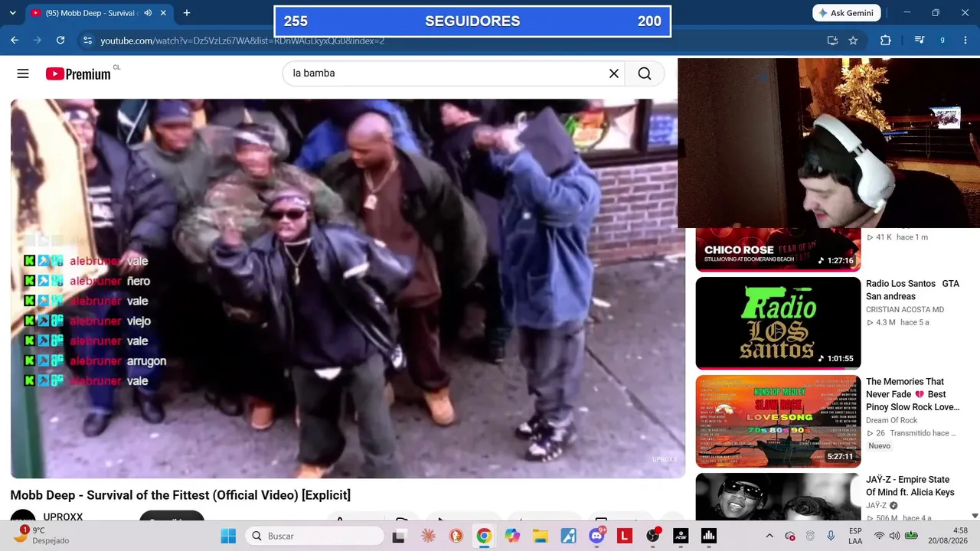Open "The Memories That Never Fade" video title

pos(913,394)
